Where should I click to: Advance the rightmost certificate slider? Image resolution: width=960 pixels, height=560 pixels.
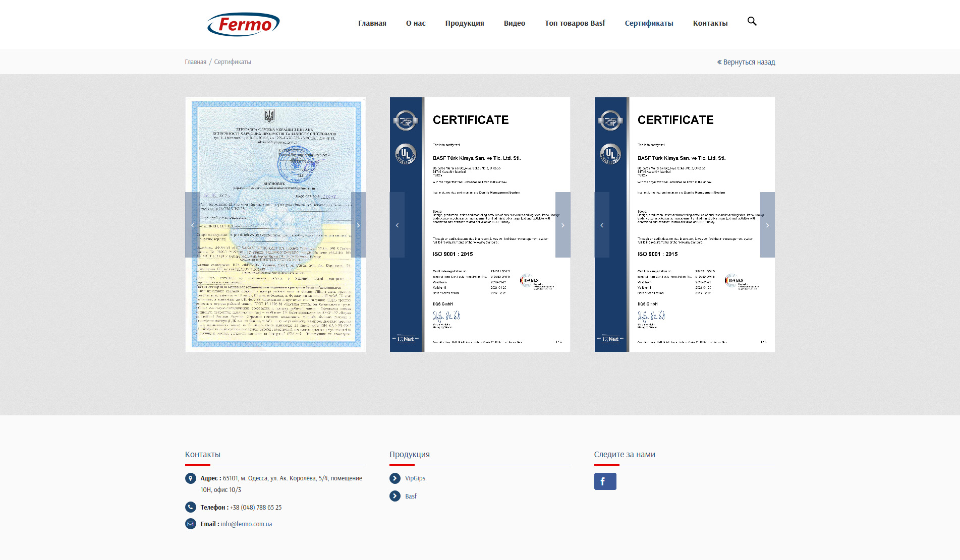pyautogui.click(x=767, y=225)
